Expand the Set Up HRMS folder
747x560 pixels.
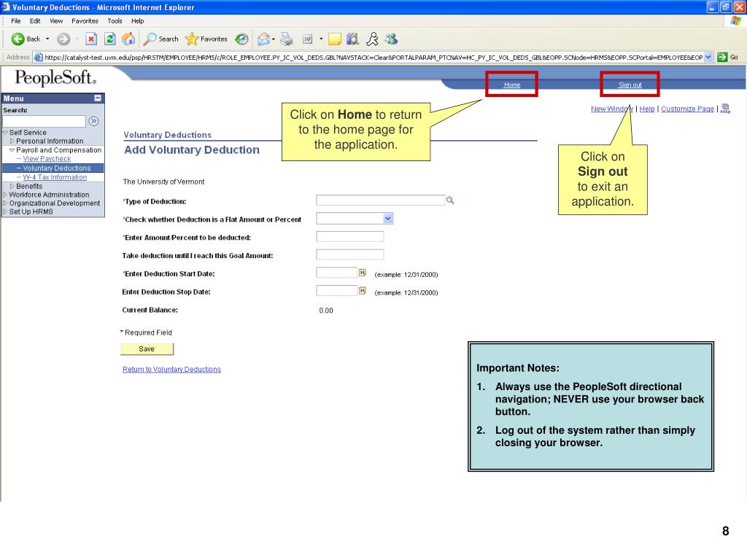pyautogui.click(x=5, y=212)
